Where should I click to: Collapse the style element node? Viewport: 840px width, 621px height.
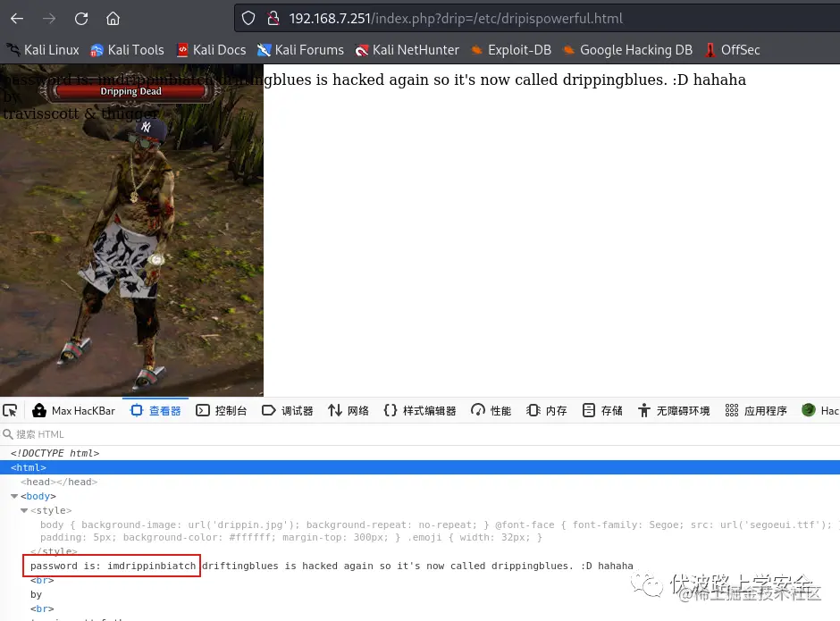pyautogui.click(x=24, y=510)
